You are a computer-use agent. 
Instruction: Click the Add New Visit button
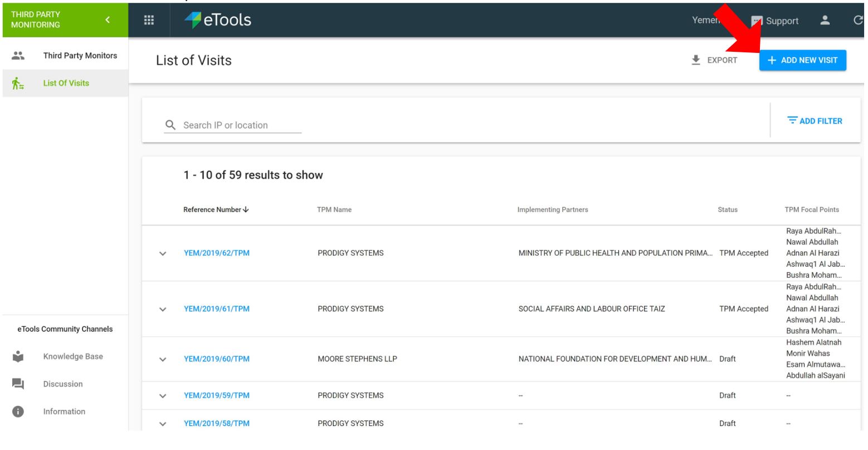pyautogui.click(x=802, y=60)
